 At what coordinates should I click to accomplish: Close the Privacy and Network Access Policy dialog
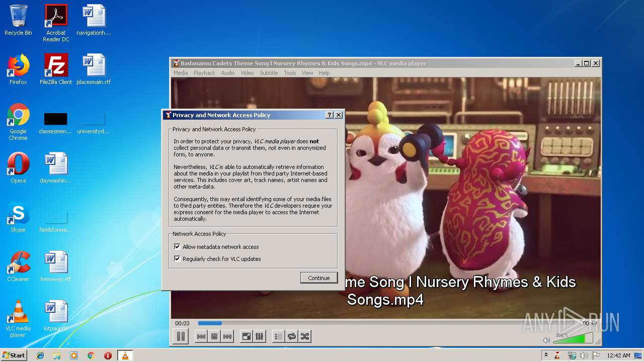pyautogui.click(x=339, y=115)
